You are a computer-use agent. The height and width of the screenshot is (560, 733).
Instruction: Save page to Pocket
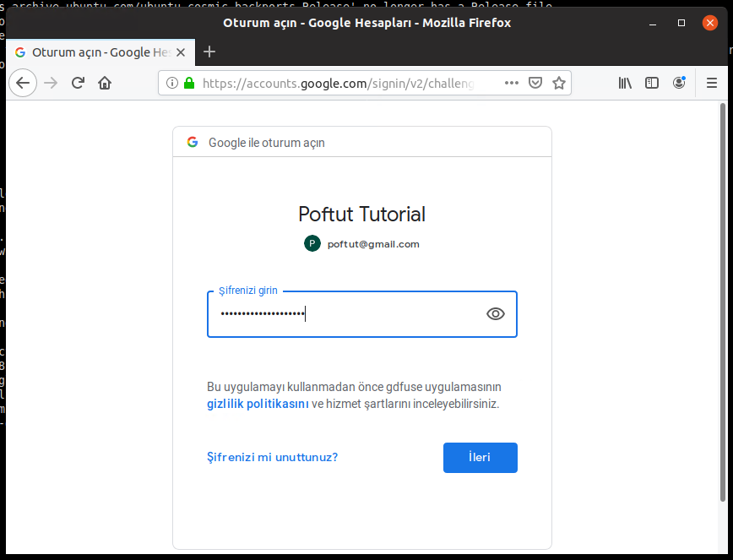[535, 83]
